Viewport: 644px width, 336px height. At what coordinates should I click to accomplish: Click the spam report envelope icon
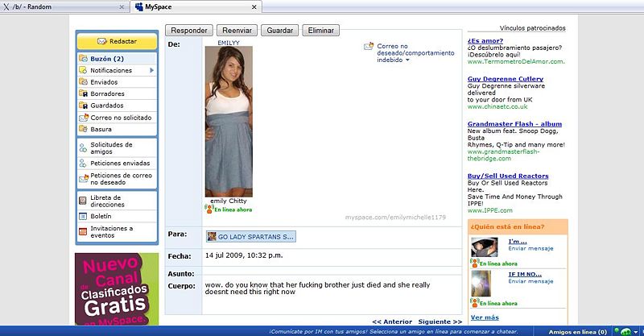pos(369,47)
